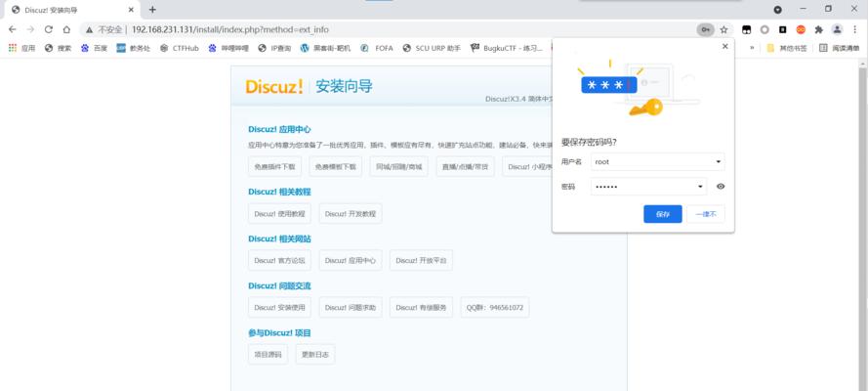Click the 直播/点播/带货 button

pos(465,167)
